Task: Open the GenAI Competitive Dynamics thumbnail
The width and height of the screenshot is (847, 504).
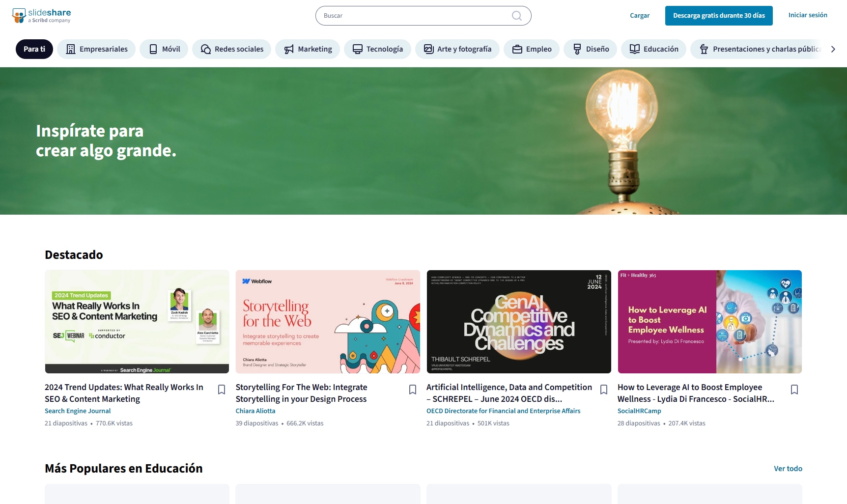Action: click(x=519, y=322)
